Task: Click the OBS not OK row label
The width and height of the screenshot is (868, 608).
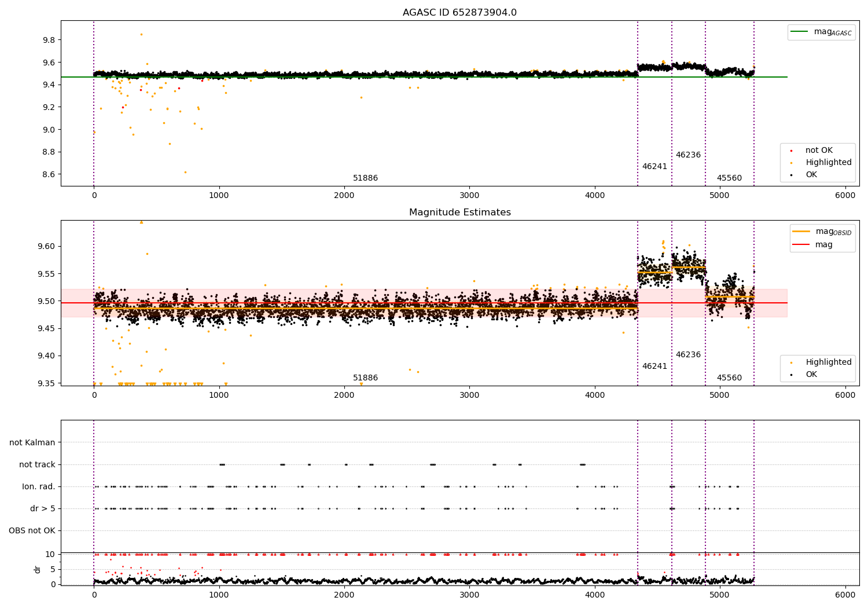Action: point(32,530)
